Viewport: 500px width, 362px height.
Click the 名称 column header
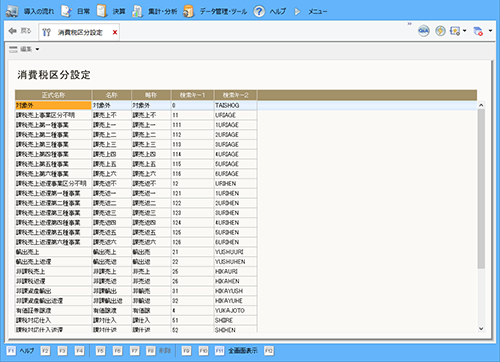tap(112, 95)
